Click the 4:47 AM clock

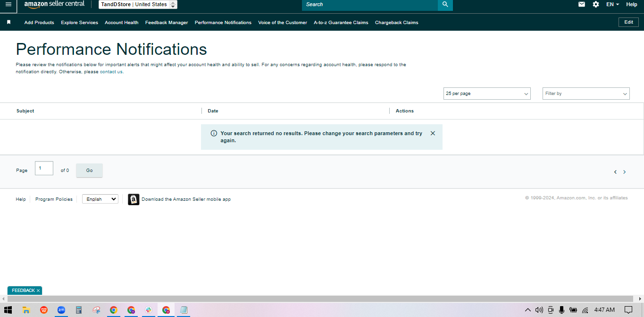click(x=604, y=310)
